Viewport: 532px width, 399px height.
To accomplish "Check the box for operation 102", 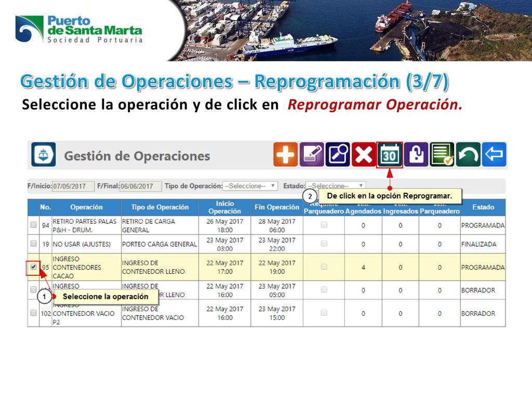I will pos(33,313).
